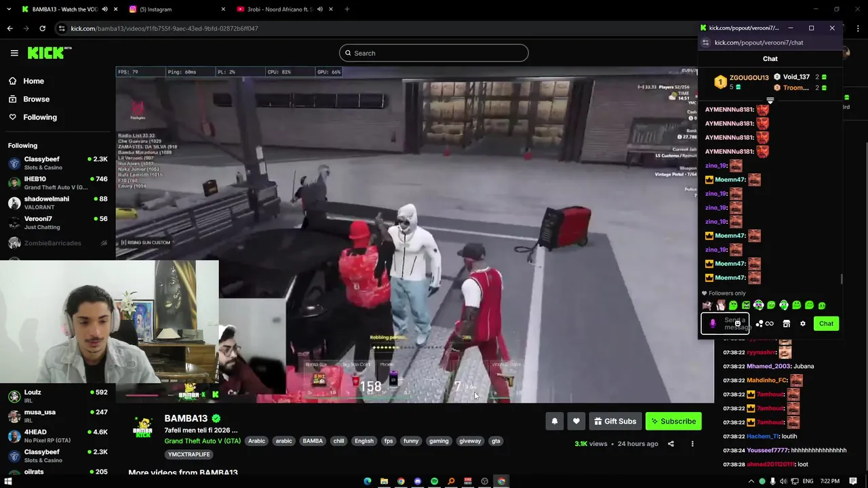Open Loulz IRL channel
The width and height of the screenshot is (868, 488).
click(x=57, y=396)
